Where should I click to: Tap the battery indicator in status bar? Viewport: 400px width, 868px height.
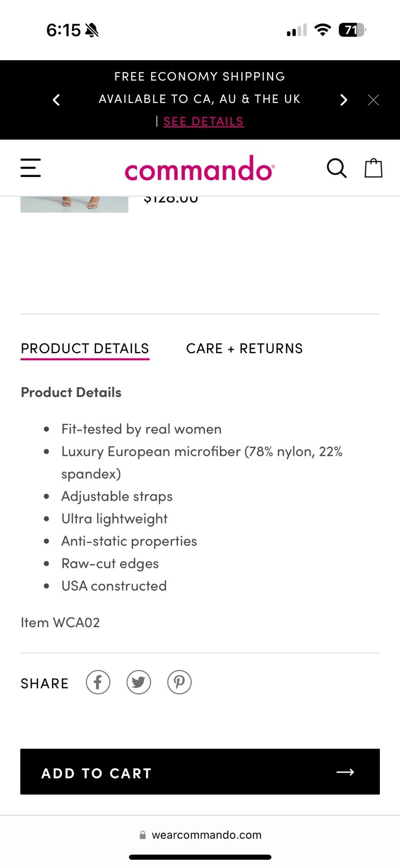tap(352, 30)
